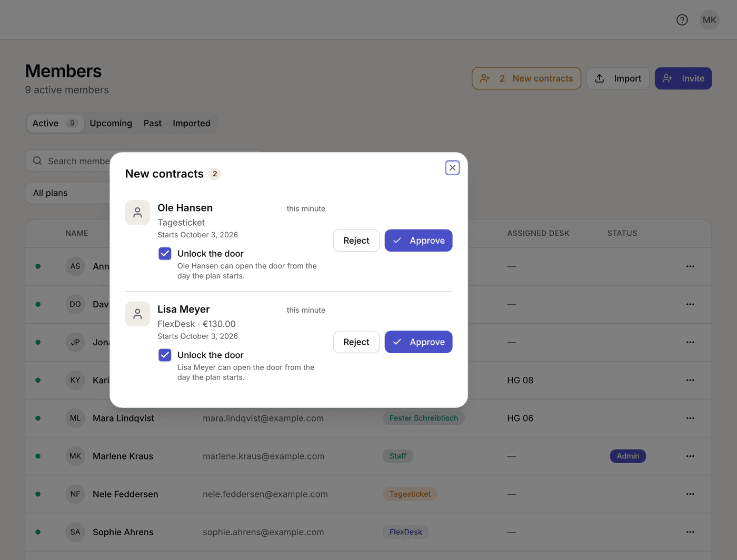The width and height of the screenshot is (737, 560).
Task: Uncheck Unlock the door for Ole Hansen
Action: click(165, 254)
